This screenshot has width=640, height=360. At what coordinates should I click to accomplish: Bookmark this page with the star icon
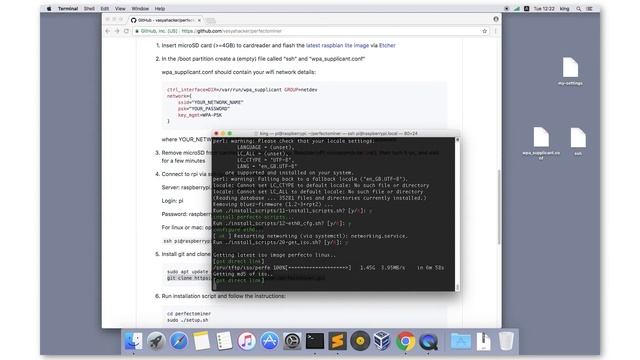click(x=484, y=31)
